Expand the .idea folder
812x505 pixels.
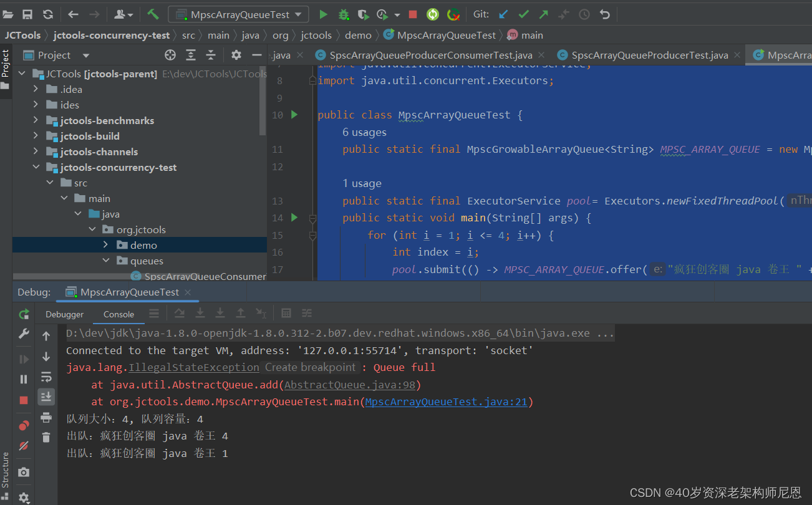tap(36, 89)
